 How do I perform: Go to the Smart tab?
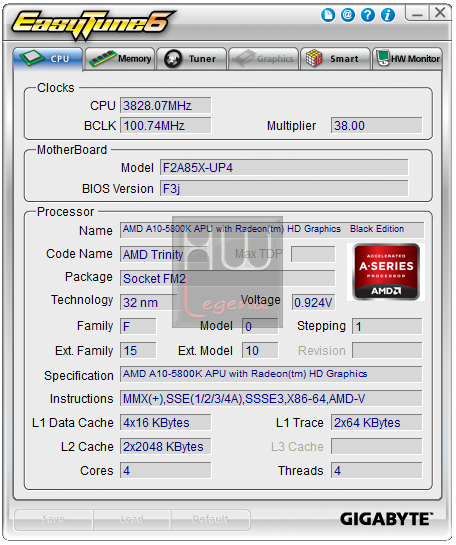pos(335,59)
